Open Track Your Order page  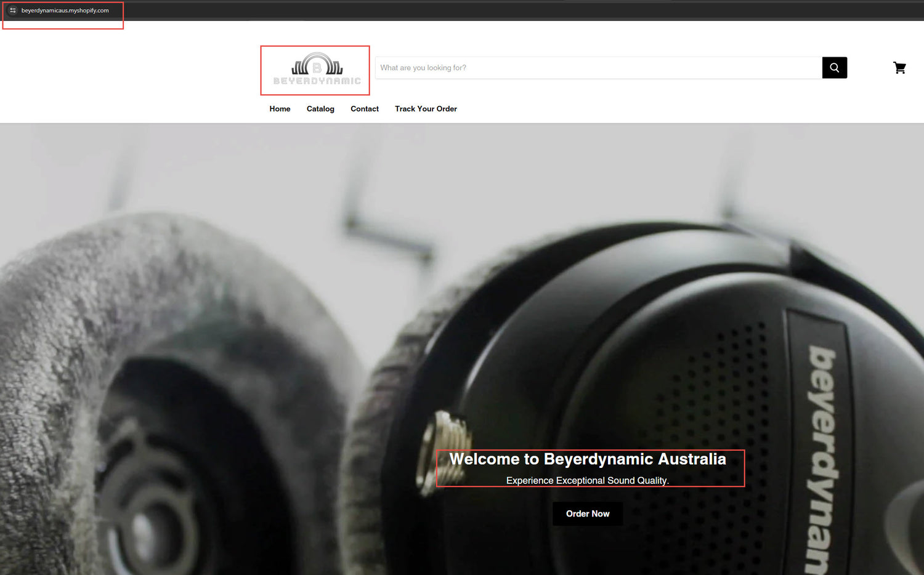coord(426,108)
